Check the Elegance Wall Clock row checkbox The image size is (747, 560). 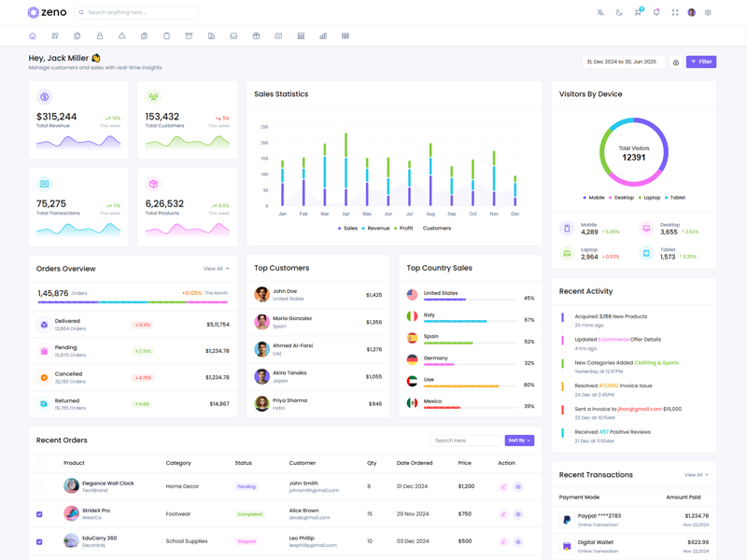pos(39,486)
